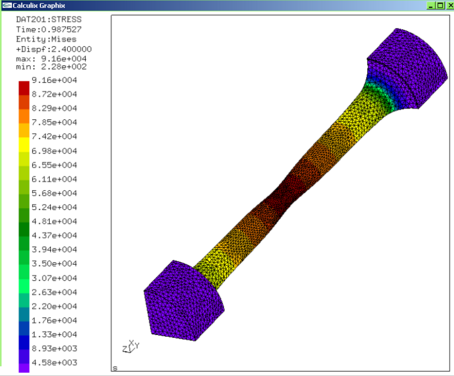
Task: Click the min: 2.28e+002 value
Action: click(x=51, y=67)
